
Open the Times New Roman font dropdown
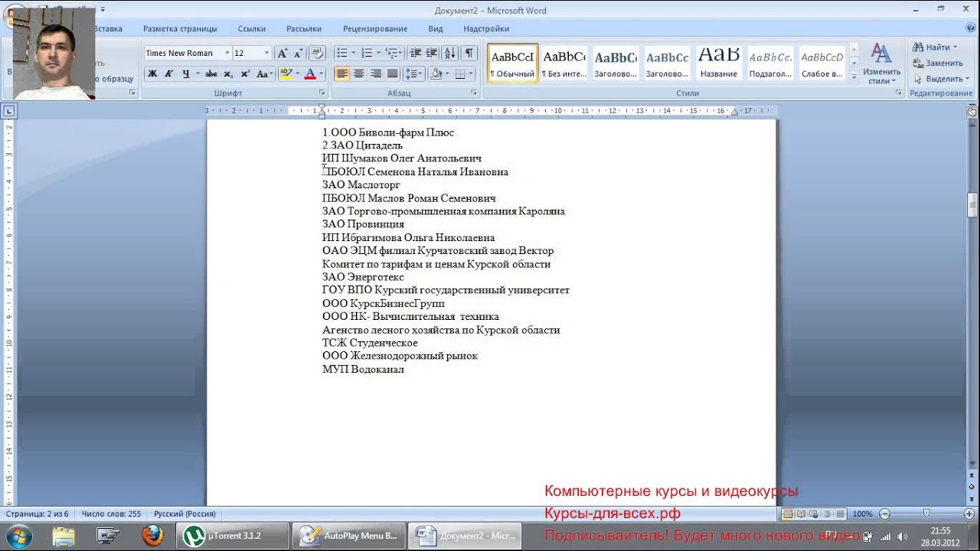click(x=227, y=53)
